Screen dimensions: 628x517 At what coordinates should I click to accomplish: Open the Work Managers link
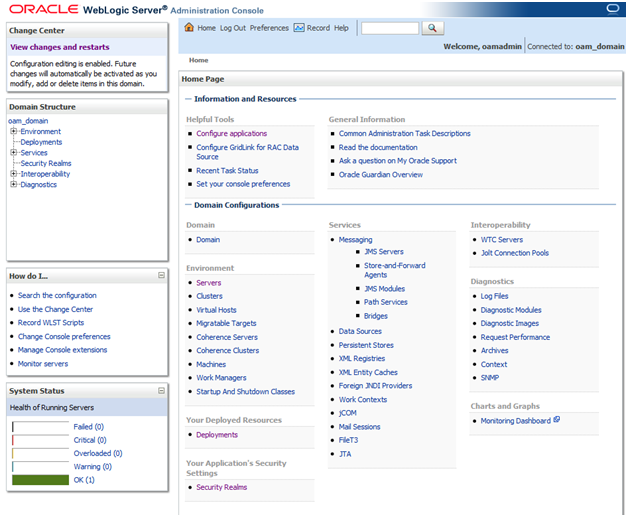point(221,378)
